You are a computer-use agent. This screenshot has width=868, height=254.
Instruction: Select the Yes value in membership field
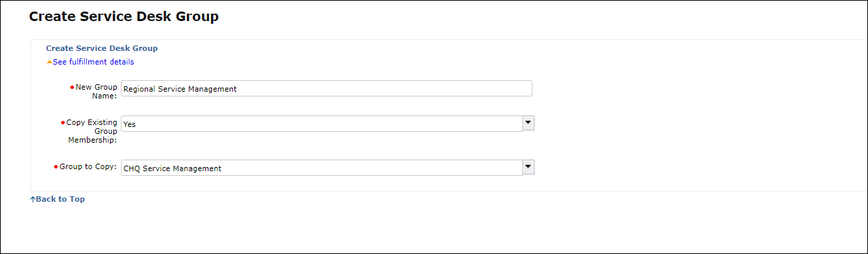coord(130,124)
